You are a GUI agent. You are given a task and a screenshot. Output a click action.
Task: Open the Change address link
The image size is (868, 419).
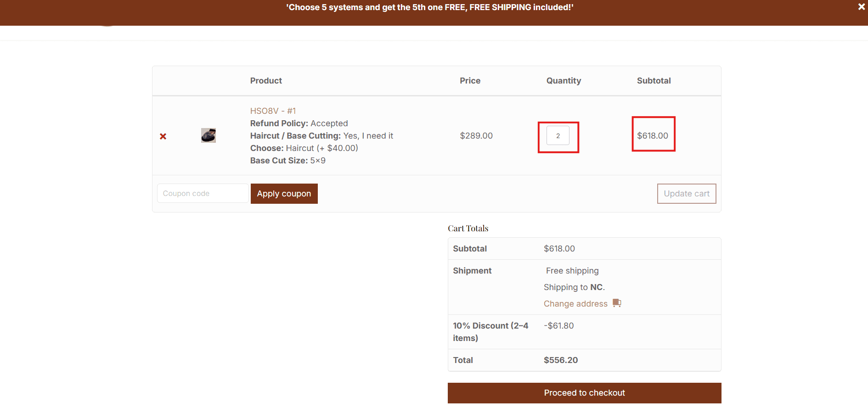(575, 303)
